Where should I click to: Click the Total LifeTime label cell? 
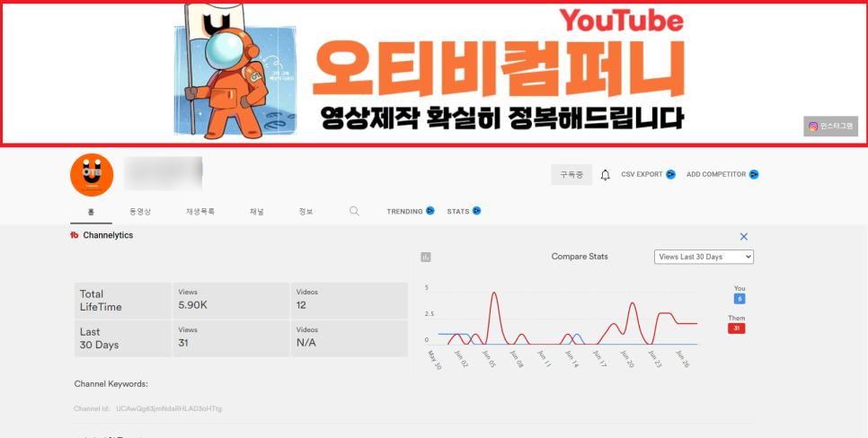123,301
